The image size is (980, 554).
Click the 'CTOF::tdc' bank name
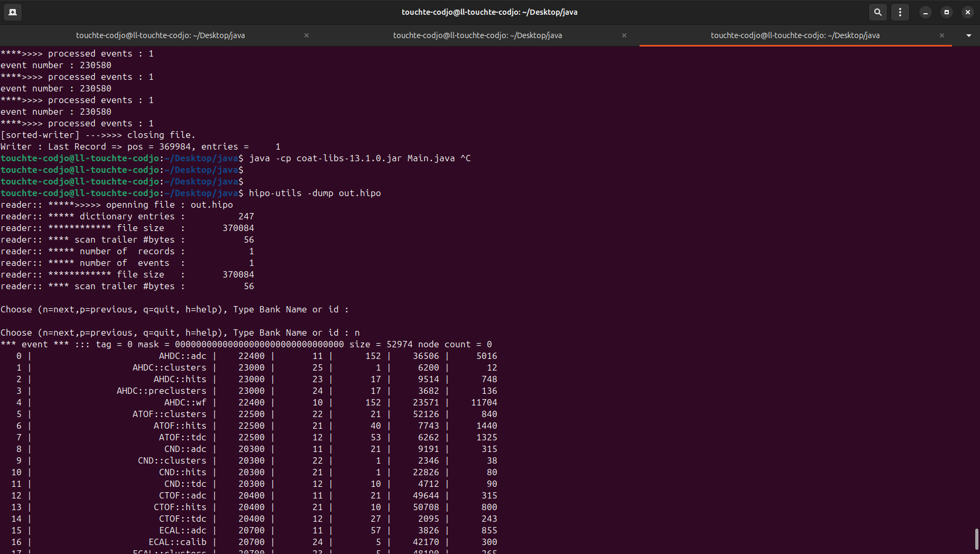point(183,519)
